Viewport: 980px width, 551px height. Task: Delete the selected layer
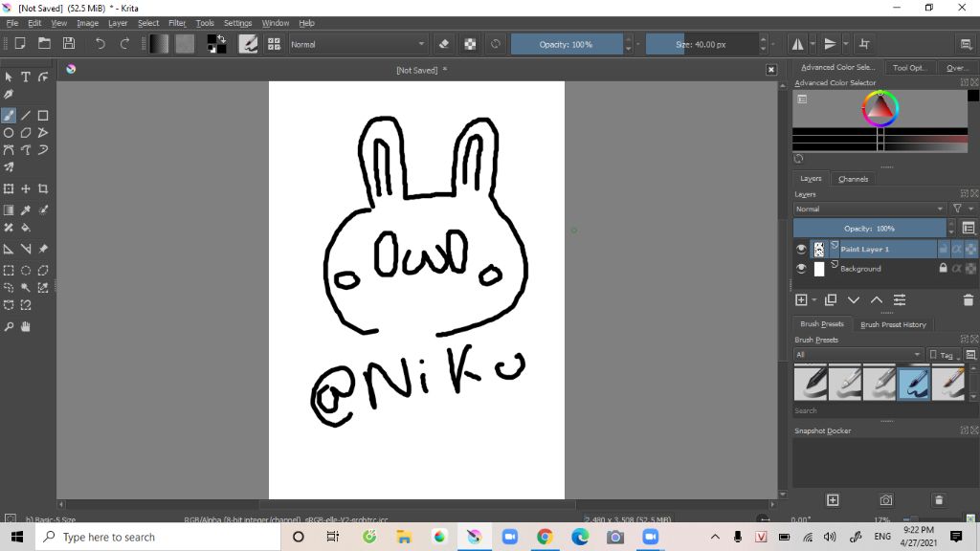(x=969, y=299)
